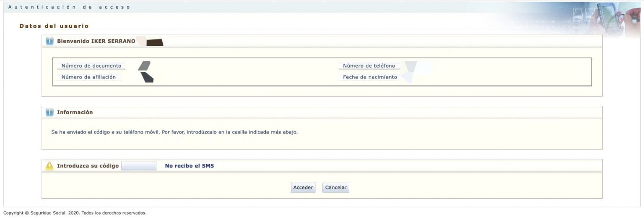The image size is (644, 220).
Task: Abort using the Cancelar button
Action: (336, 188)
